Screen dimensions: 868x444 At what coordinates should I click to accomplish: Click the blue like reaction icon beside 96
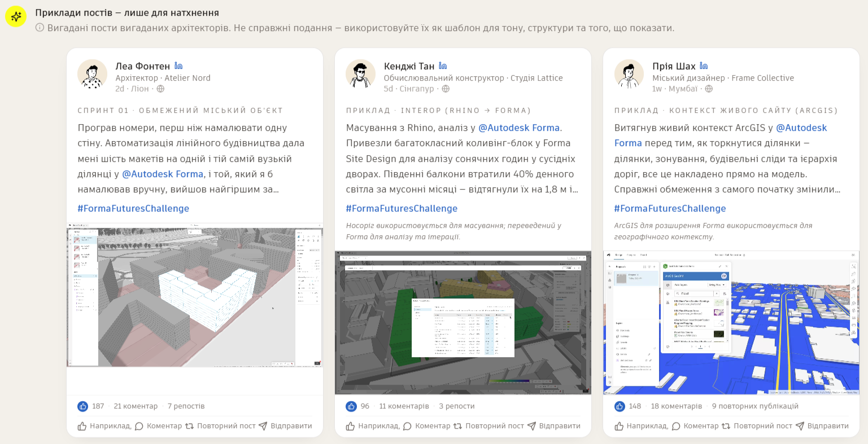click(351, 406)
